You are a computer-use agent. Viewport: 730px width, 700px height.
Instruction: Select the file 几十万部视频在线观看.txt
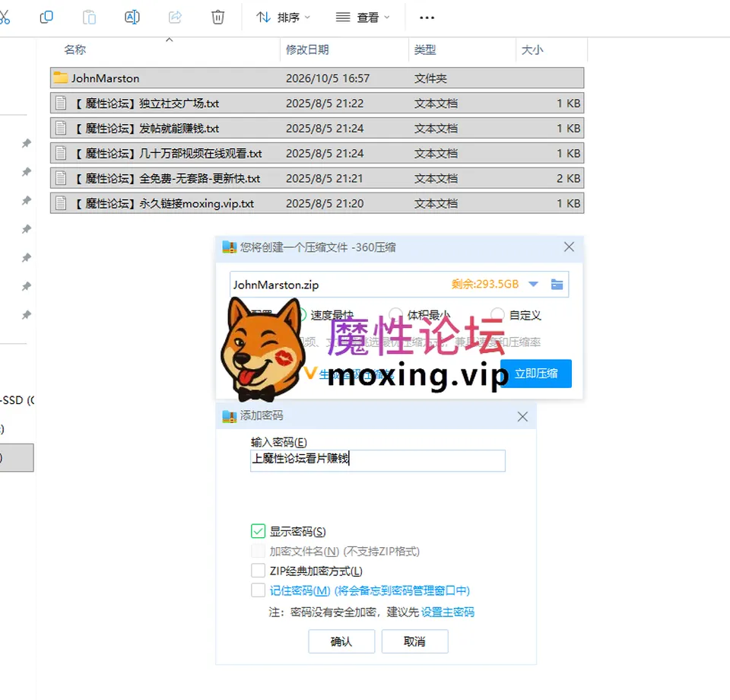317,153
